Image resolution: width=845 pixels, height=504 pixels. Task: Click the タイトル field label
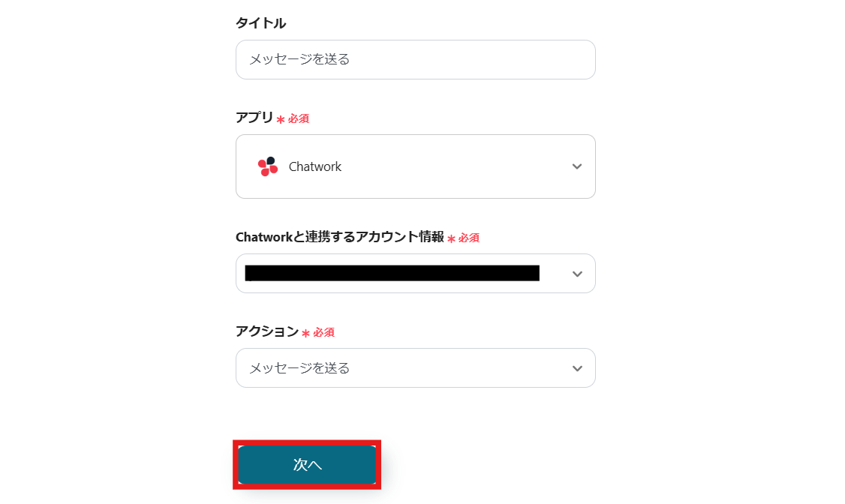point(260,23)
